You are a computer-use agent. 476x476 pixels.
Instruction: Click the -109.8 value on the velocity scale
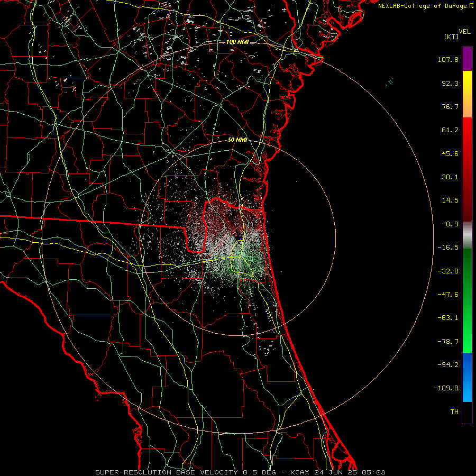click(x=446, y=388)
